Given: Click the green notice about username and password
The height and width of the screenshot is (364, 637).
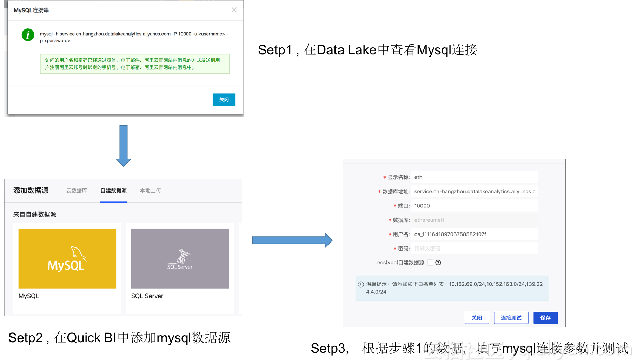Looking at the screenshot, I should (135, 64).
